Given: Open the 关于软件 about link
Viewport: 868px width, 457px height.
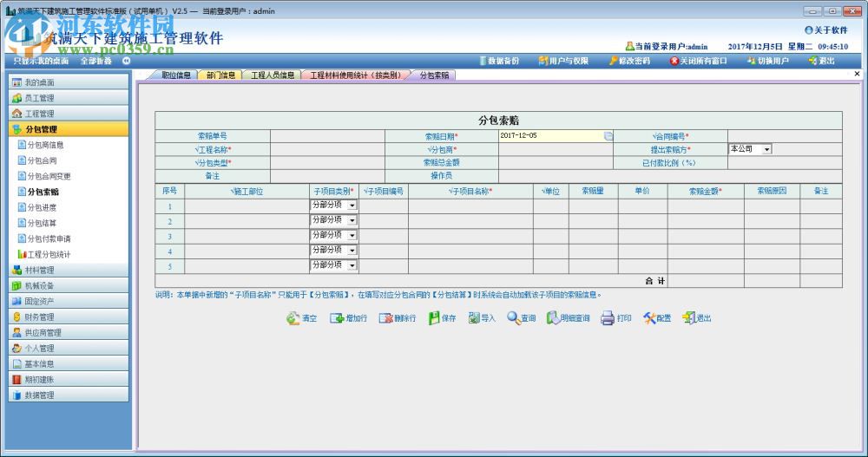Looking at the screenshot, I should pyautogui.click(x=826, y=30).
